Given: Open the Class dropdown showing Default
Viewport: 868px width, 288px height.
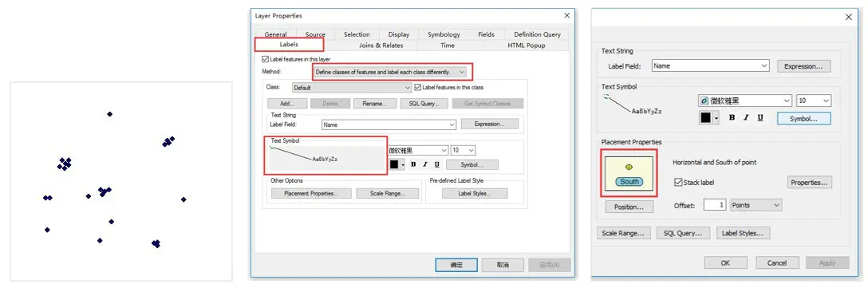Looking at the screenshot, I should [x=352, y=88].
